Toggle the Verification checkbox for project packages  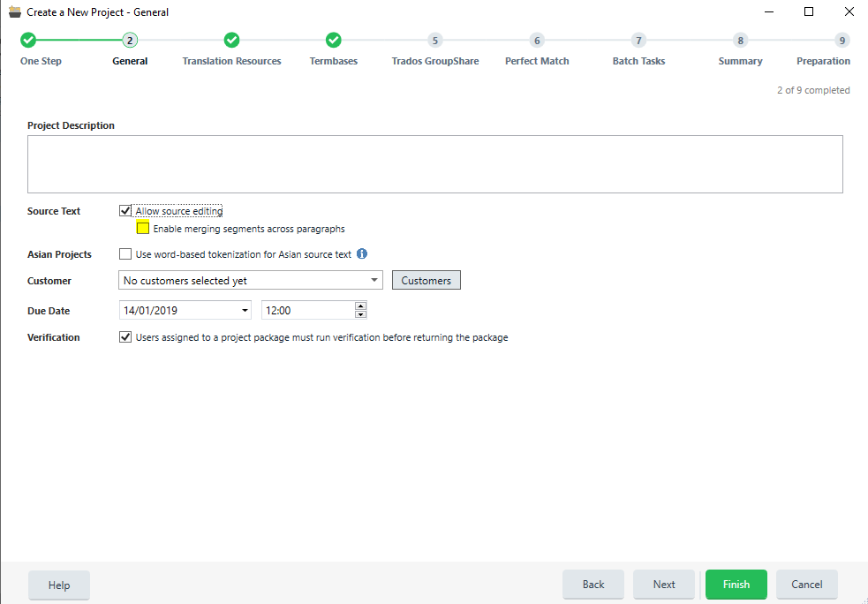pyautogui.click(x=125, y=337)
